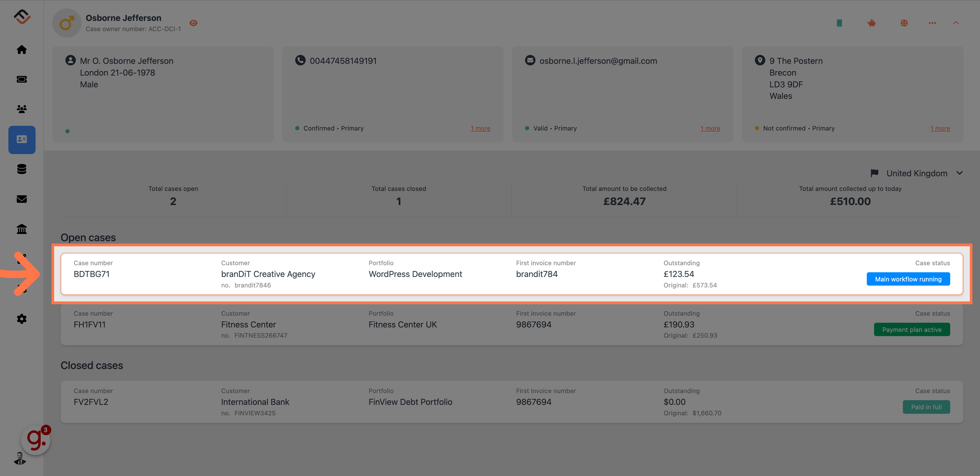
Task: Click portfolio 'WordPress Development'
Action: 415,274
